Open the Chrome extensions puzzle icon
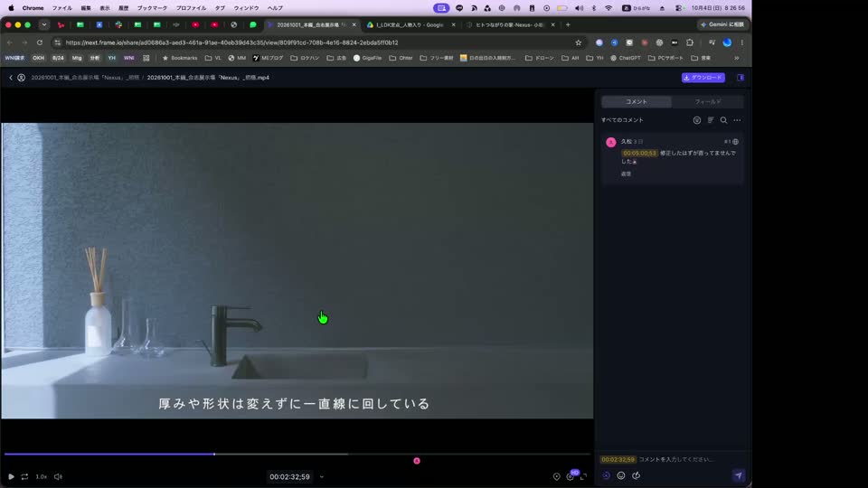The image size is (868, 488). (x=690, y=42)
